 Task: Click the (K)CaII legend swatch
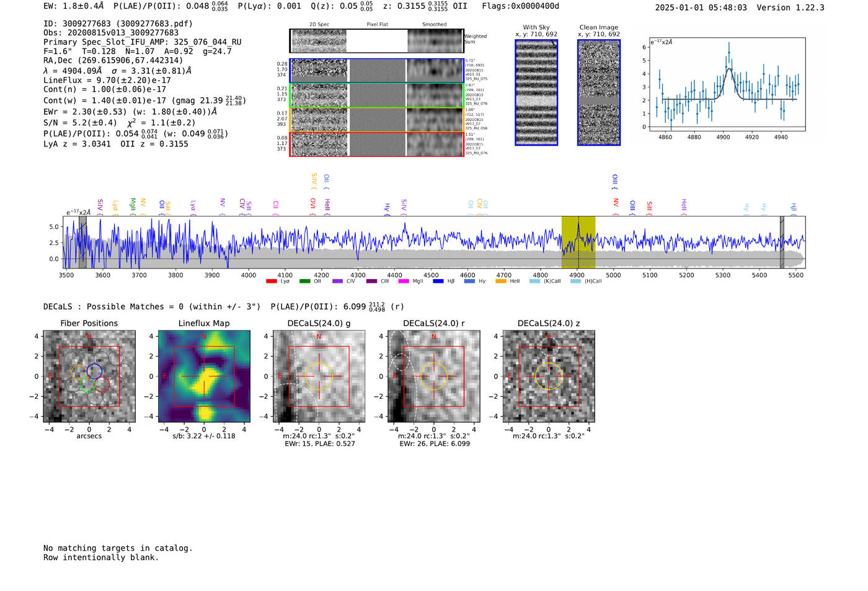point(534,281)
